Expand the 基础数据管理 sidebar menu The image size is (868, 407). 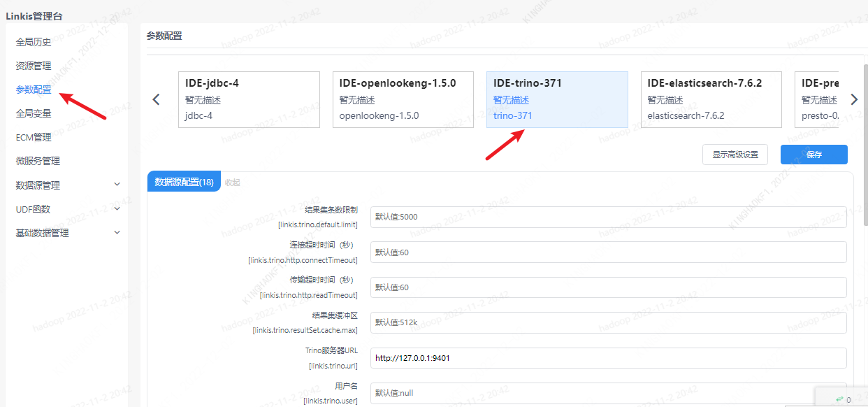pos(68,233)
